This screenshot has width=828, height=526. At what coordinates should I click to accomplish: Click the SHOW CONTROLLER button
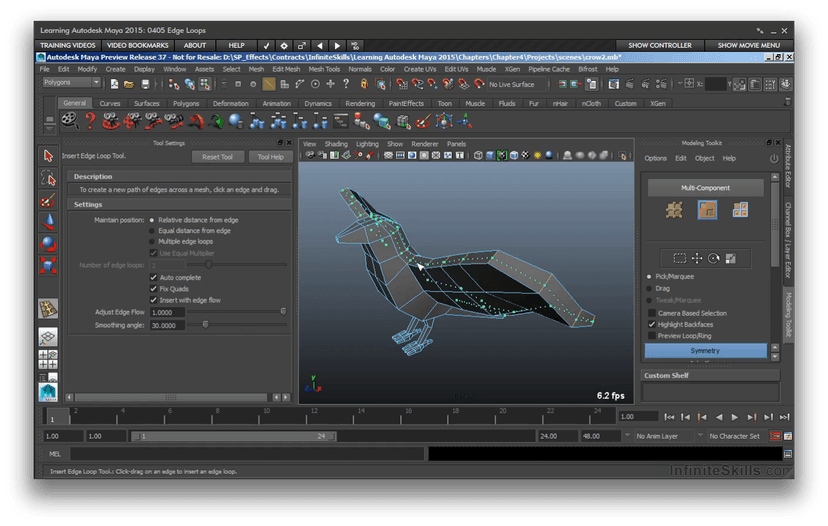[660, 45]
